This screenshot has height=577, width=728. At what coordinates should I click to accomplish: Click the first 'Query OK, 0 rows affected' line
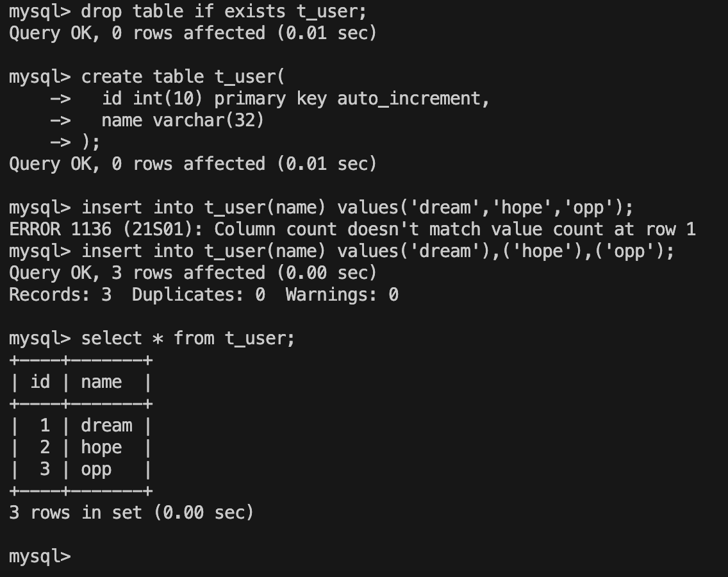(193, 33)
